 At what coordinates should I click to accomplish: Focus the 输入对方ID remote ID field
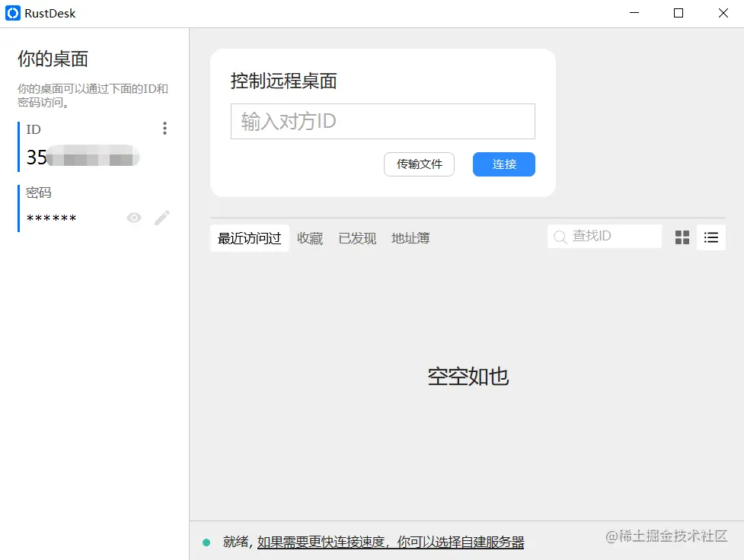pyautogui.click(x=383, y=122)
